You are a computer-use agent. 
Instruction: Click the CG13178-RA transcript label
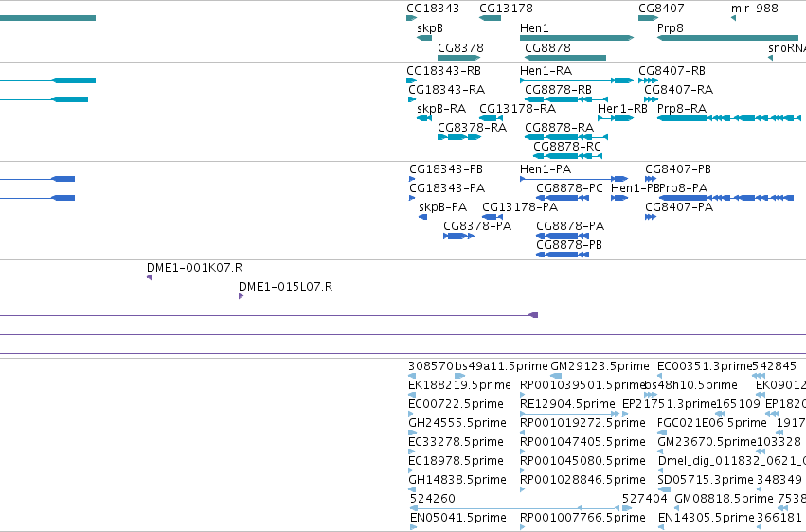pyautogui.click(x=518, y=108)
